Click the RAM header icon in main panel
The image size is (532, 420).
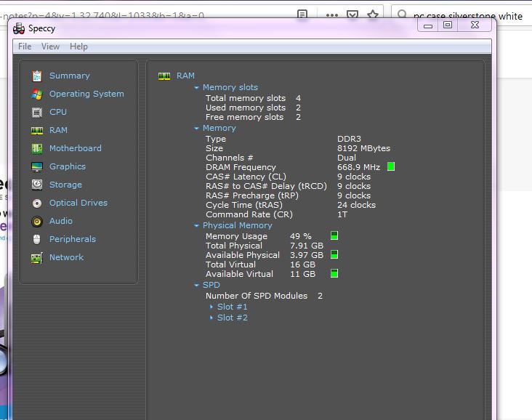click(164, 76)
